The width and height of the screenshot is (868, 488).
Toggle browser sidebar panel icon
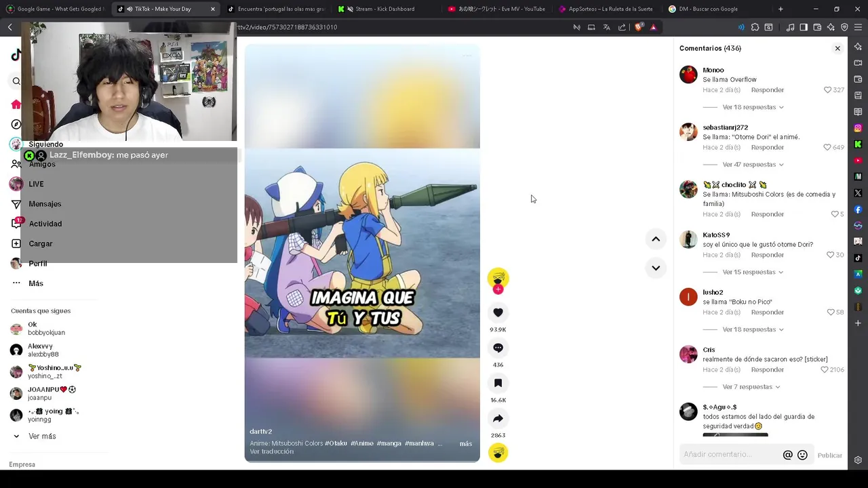(x=804, y=27)
